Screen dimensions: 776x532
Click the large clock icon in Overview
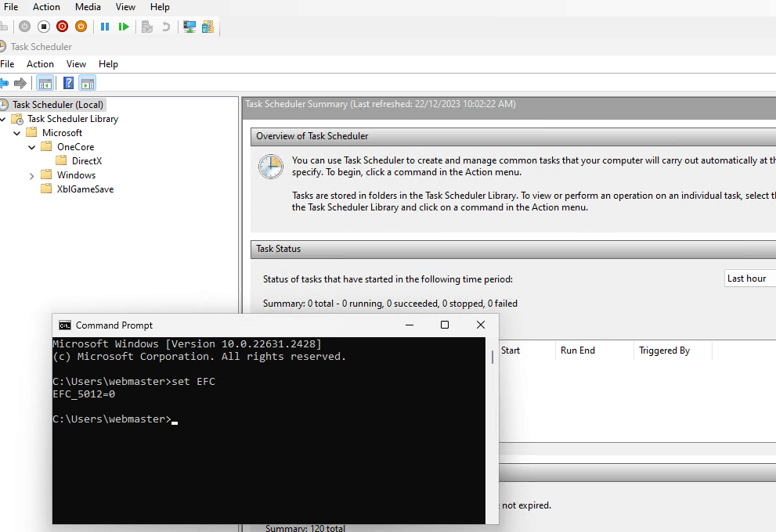[271, 167]
